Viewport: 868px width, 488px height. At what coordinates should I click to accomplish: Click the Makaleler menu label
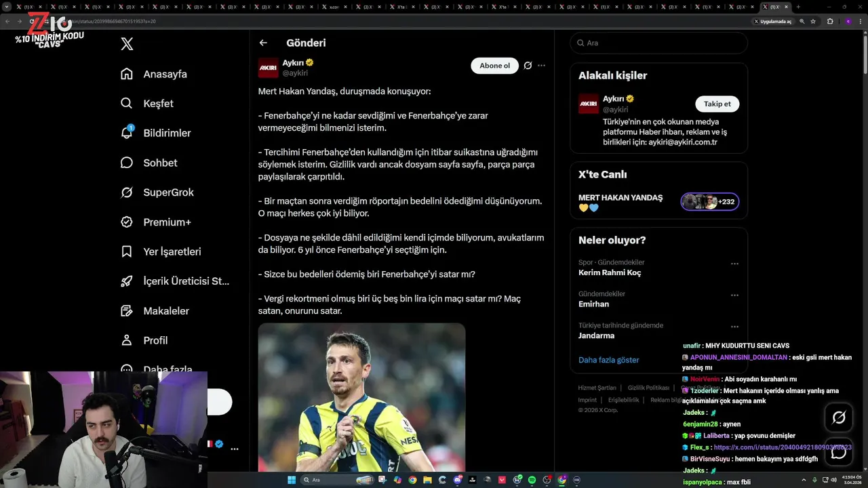tap(166, 310)
